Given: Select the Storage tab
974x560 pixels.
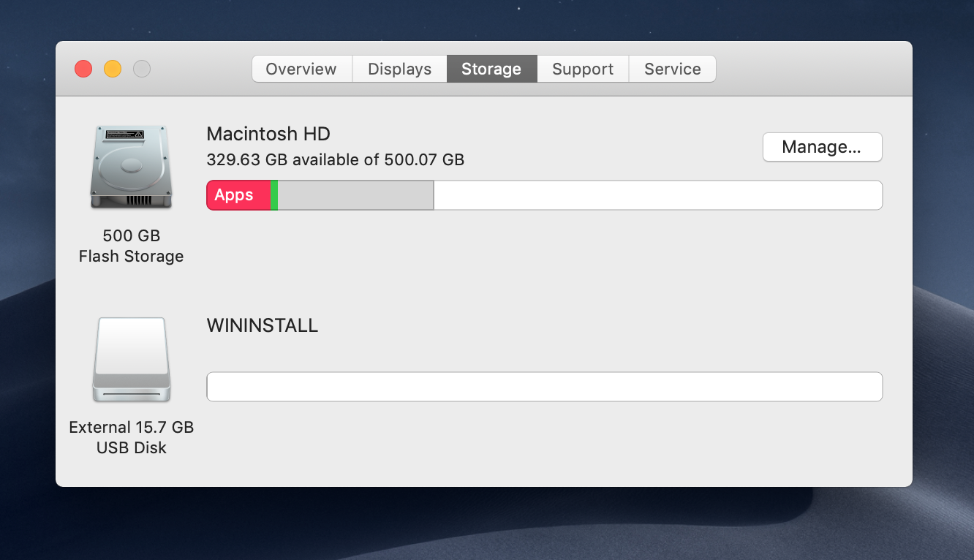Looking at the screenshot, I should coord(492,69).
